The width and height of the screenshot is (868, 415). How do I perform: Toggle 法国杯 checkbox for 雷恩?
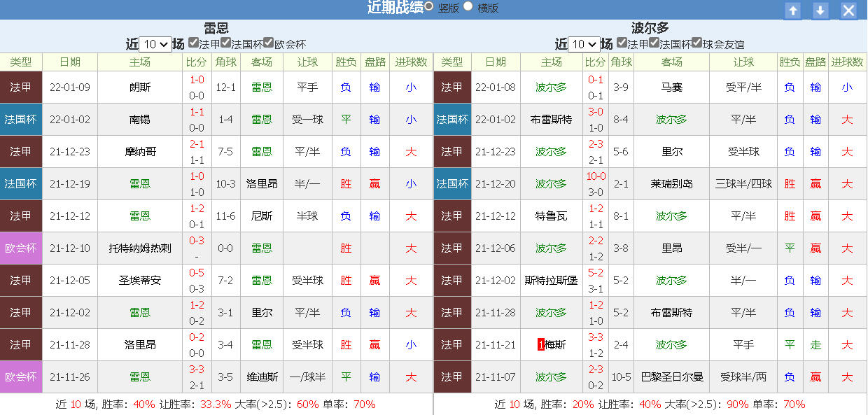[x=225, y=43]
